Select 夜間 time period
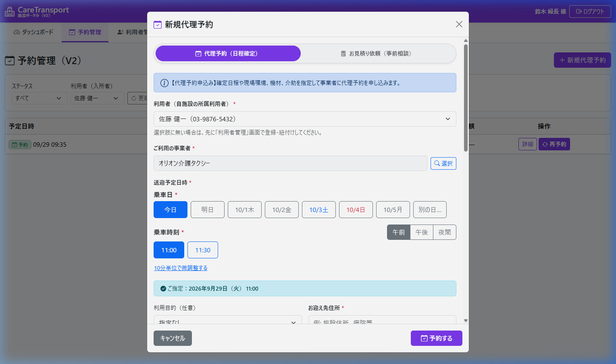The height and width of the screenshot is (364, 616). [x=445, y=232]
